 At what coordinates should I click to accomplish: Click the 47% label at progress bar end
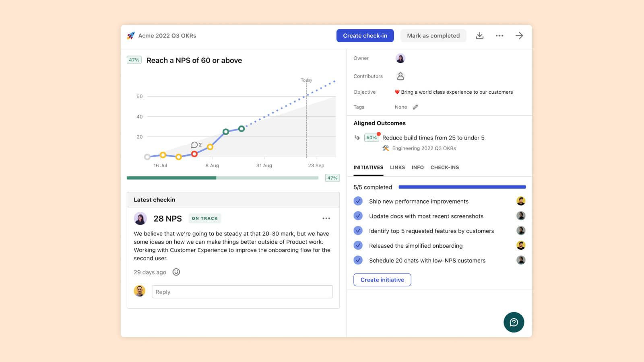click(x=332, y=178)
